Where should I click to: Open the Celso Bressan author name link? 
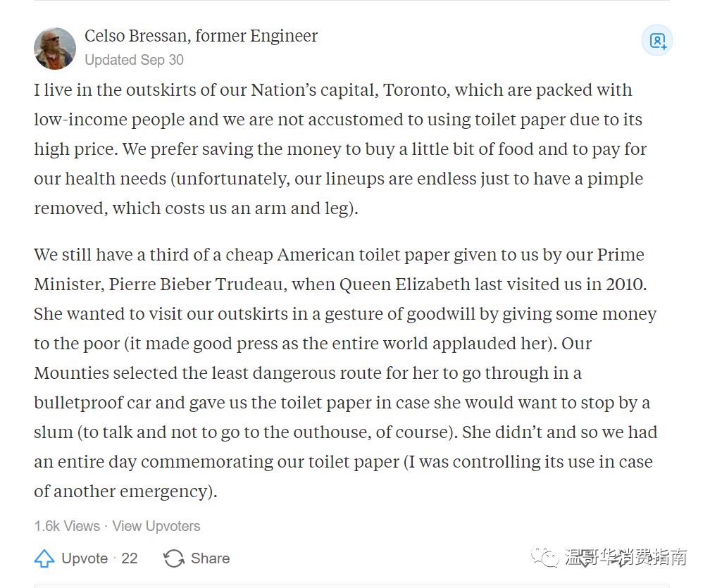coord(136,36)
